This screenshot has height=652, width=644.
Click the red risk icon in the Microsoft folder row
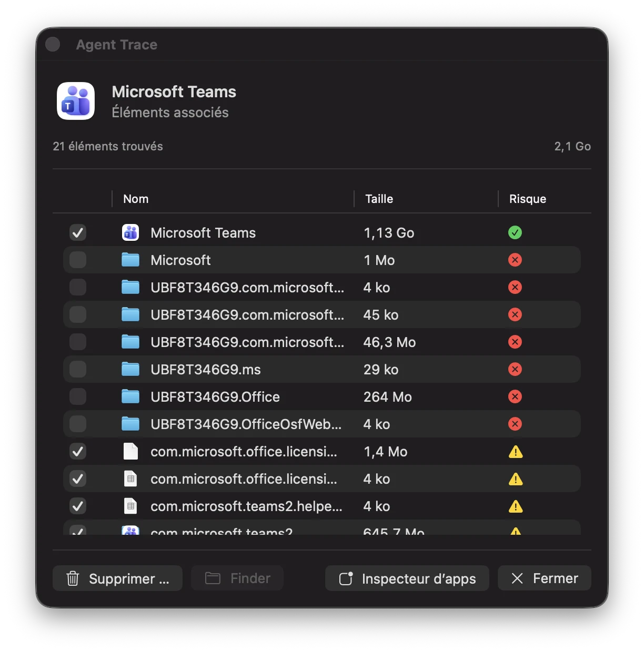(x=515, y=260)
